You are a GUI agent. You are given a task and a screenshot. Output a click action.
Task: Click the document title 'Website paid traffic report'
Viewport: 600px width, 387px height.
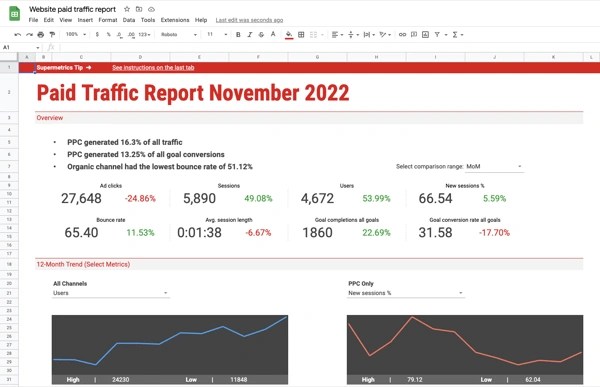pos(72,9)
